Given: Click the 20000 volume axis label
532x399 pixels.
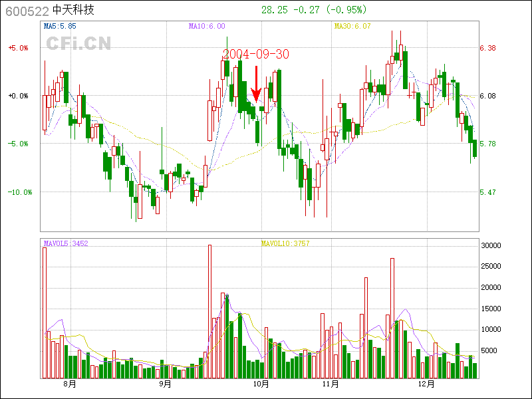Looking at the screenshot, I should click(x=491, y=288).
